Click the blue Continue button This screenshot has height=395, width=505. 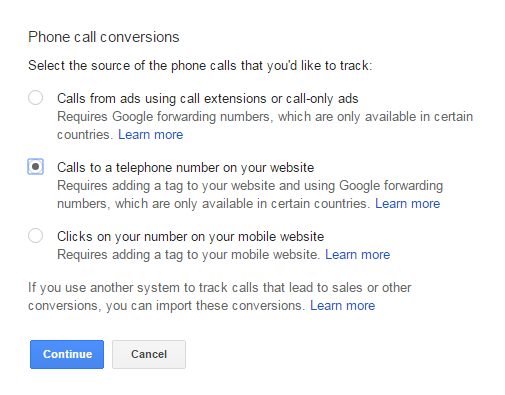[x=67, y=354]
